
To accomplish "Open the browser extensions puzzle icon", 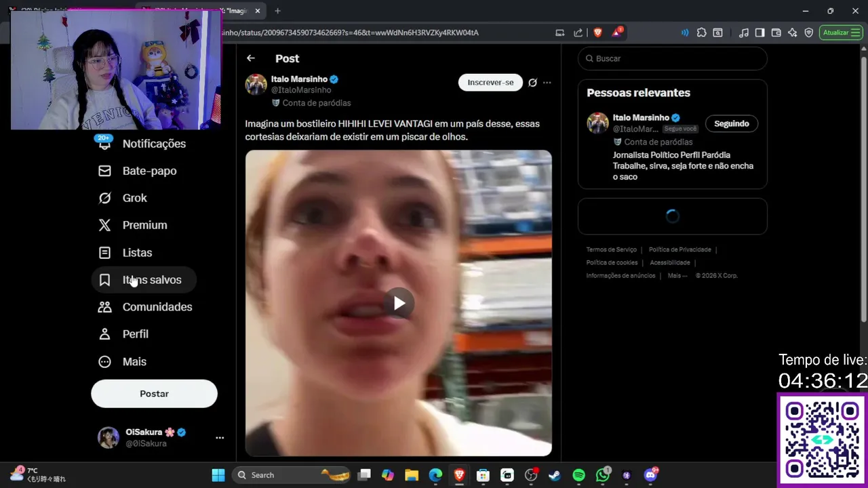I will tap(701, 33).
